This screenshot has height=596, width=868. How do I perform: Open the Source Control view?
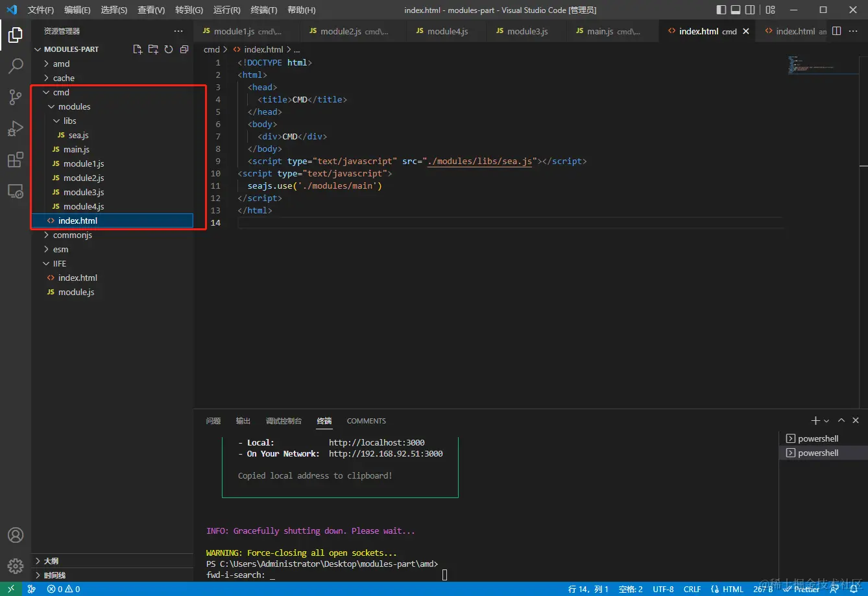click(16, 97)
